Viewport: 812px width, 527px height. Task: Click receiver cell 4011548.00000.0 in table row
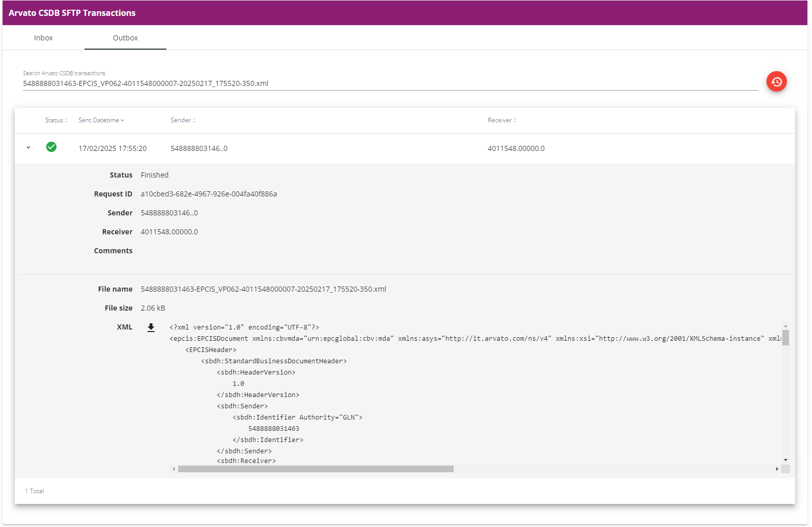point(516,148)
